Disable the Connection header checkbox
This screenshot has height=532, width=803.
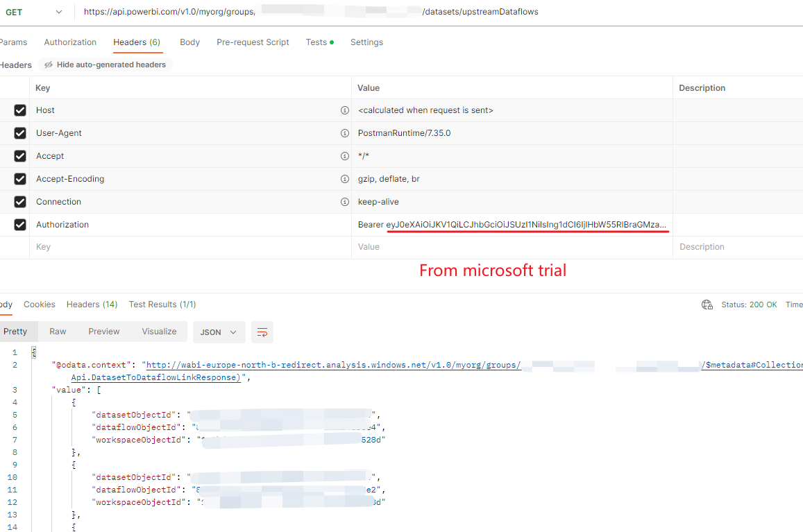pos(20,202)
